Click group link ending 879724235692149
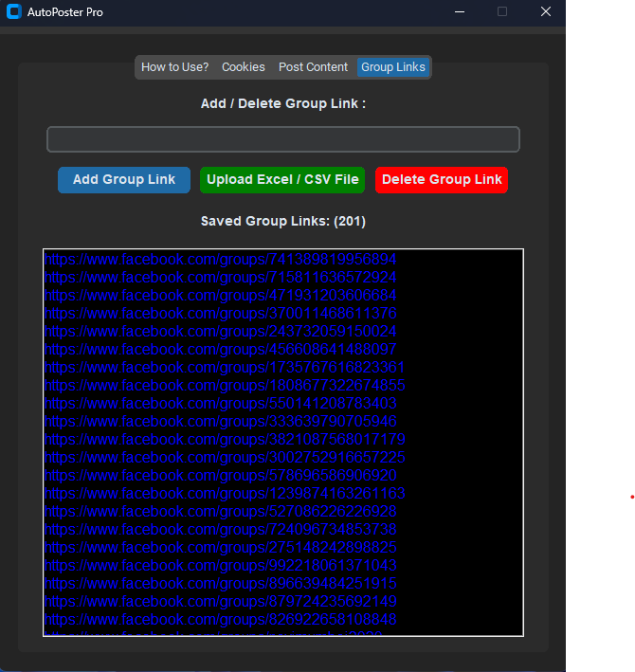 (x=220, y=601)
